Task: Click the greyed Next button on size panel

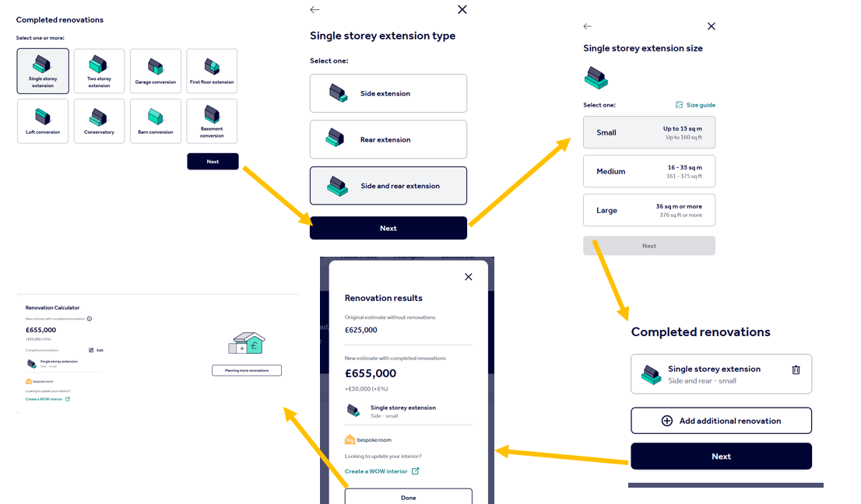Action: (x=649, y=246)
